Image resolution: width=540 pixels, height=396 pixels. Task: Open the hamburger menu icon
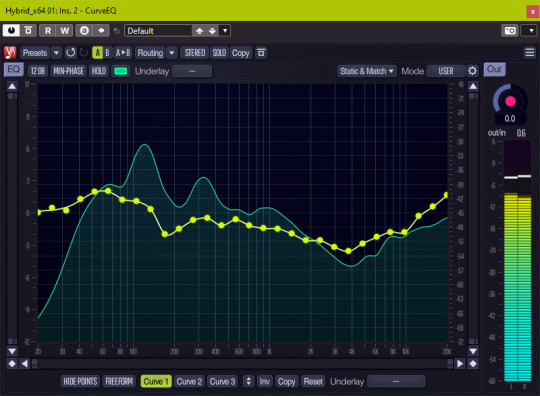coord(529,53)
